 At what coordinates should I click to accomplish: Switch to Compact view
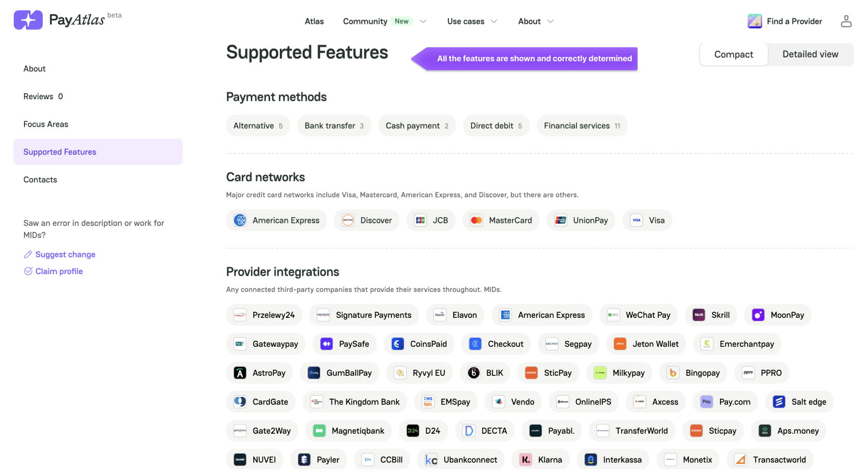point(733,54)
